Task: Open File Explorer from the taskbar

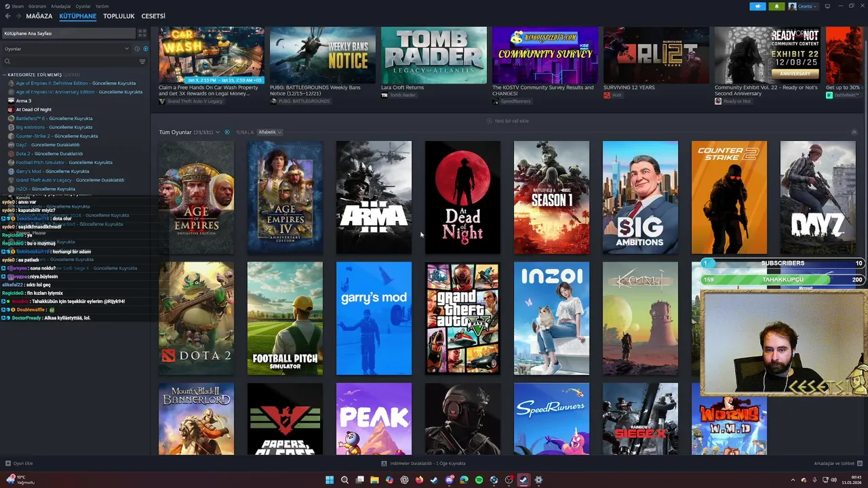Action: click(x=374, y=480)
